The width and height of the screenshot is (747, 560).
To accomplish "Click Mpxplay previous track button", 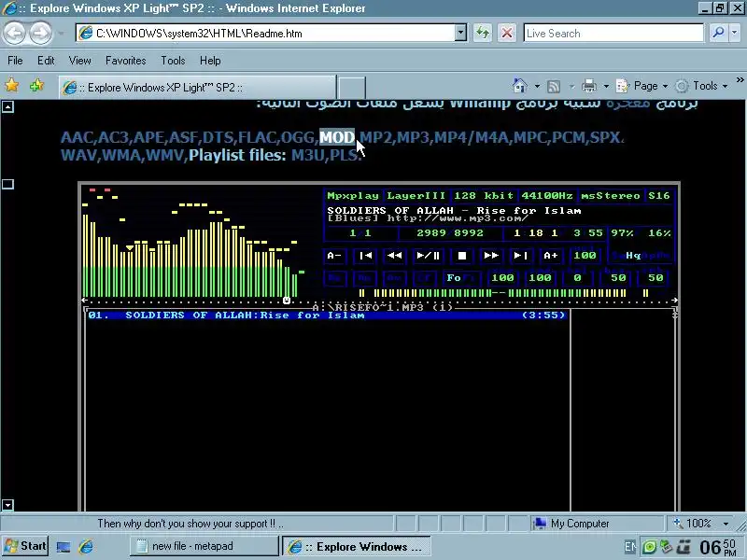I will click(x=365, y=256).
